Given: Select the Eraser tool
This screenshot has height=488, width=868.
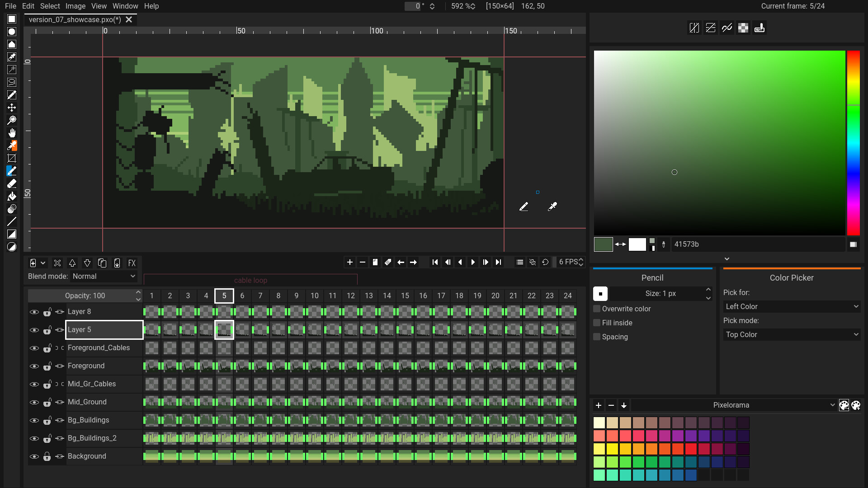Looking at the screenshot, I should pyautogui.click(x=12, y=183).
